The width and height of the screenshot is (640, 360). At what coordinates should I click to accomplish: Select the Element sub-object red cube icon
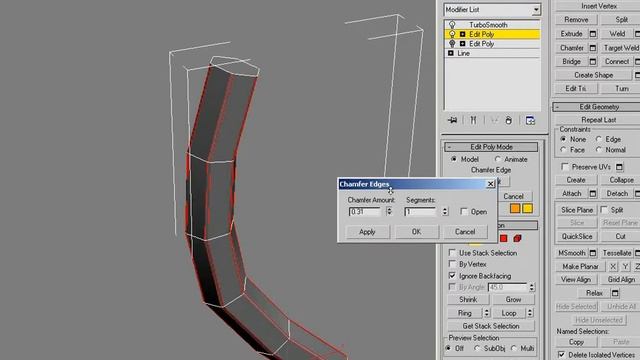(517, 238)
